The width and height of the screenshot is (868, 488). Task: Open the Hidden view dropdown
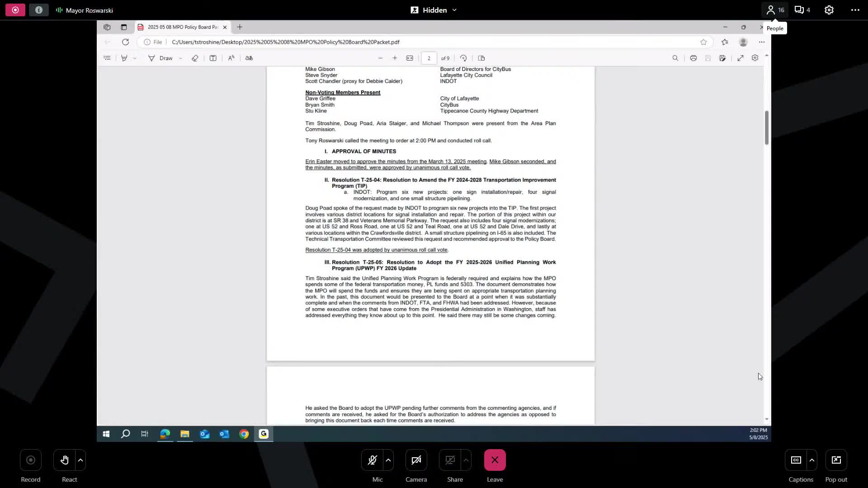[x=434, y=10]
